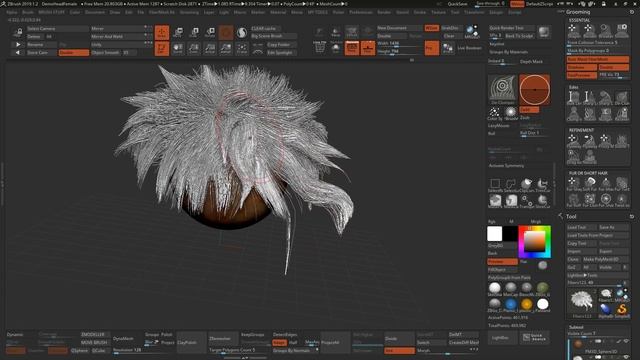640x360 pixels.
Task: Expand the Lightbox Tools list
Action: tap(597, 276)
